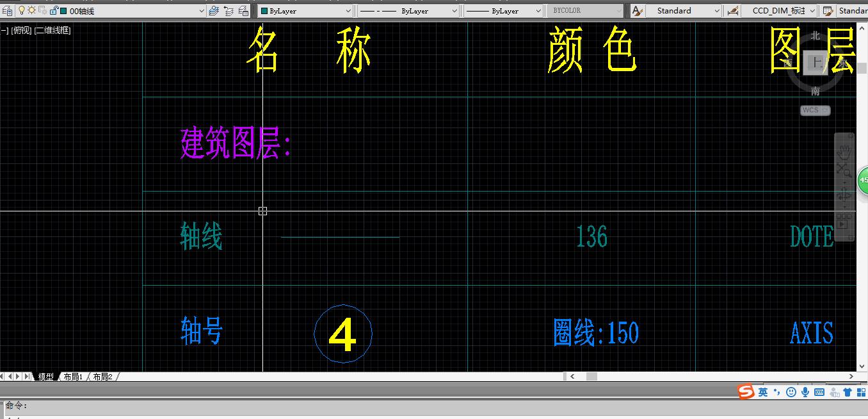Click the 00轴线 layer color square

click(63, 11)
